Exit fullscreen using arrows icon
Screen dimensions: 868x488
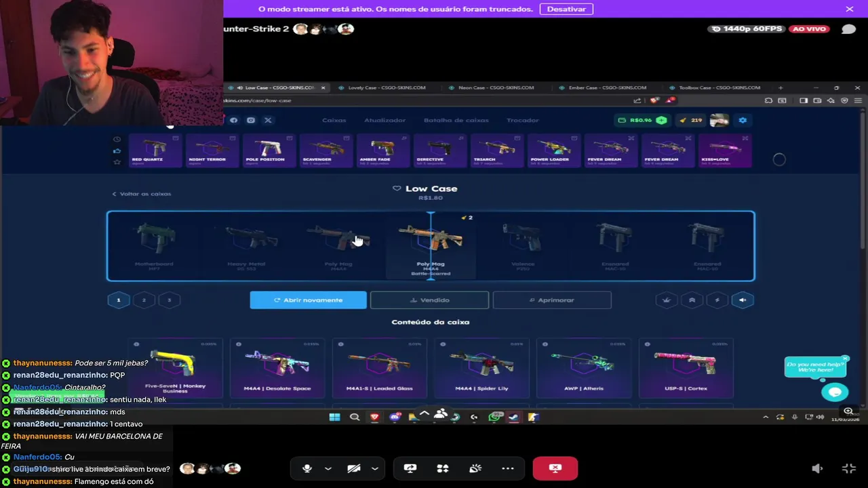tap(848, 468)
